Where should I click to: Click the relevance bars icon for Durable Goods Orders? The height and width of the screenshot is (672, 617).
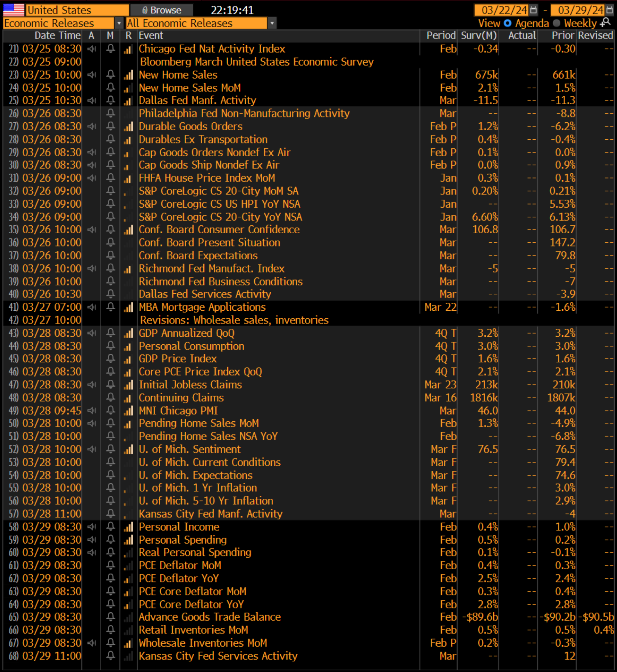click(128, 126)
